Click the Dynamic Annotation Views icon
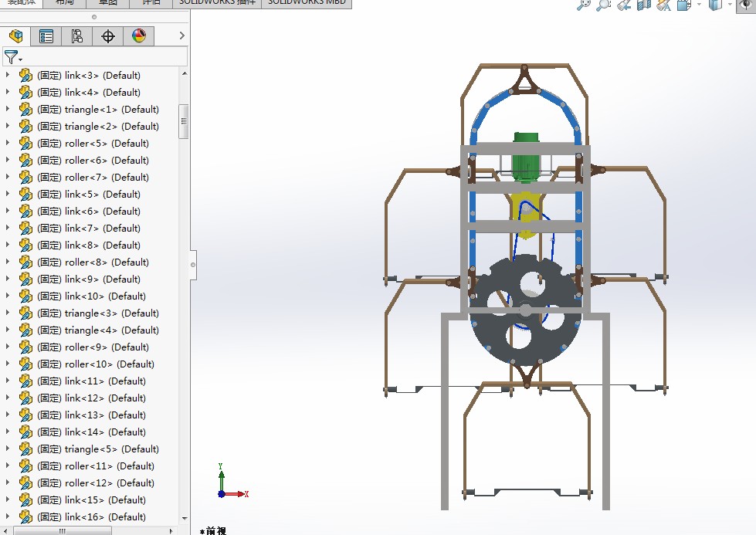 664,5
